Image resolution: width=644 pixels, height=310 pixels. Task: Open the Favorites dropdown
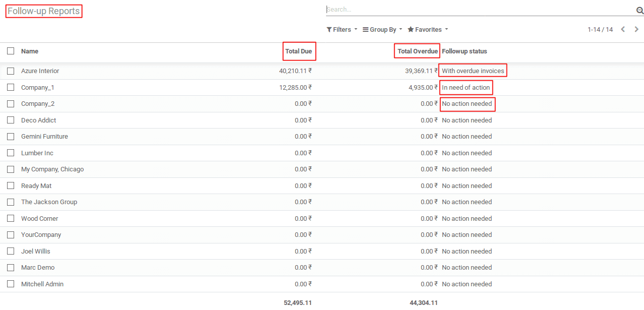tap(428, 30)
